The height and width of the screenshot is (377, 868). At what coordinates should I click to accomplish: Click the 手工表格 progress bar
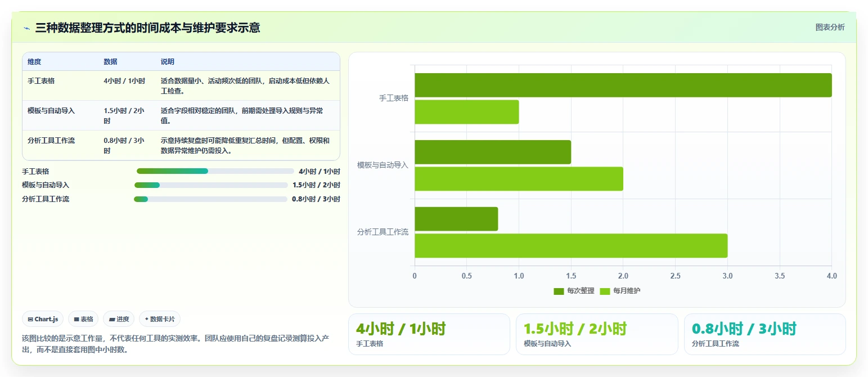(x=215, y=171)
